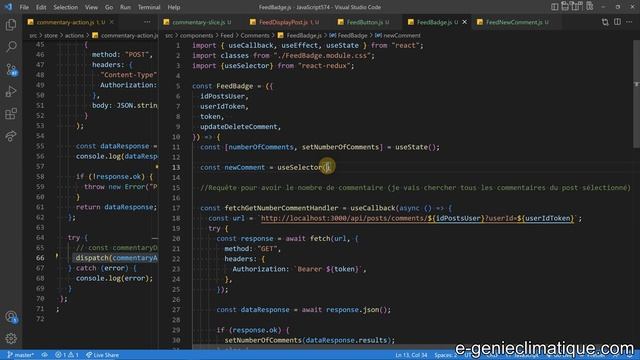Viewport: 640px width, 360px height.
Task: Click 'fetchGetNumberCommentHandler' on line 17
Action: [281, 208]
